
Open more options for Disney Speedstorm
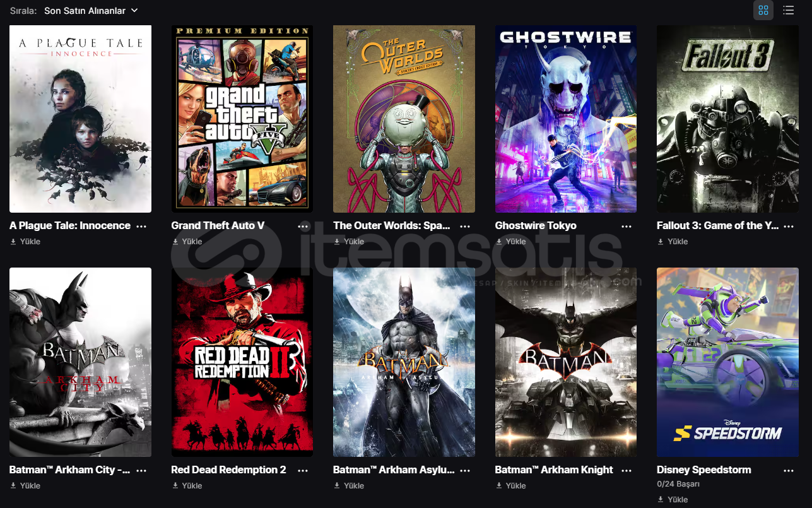(x=789, y=470)
